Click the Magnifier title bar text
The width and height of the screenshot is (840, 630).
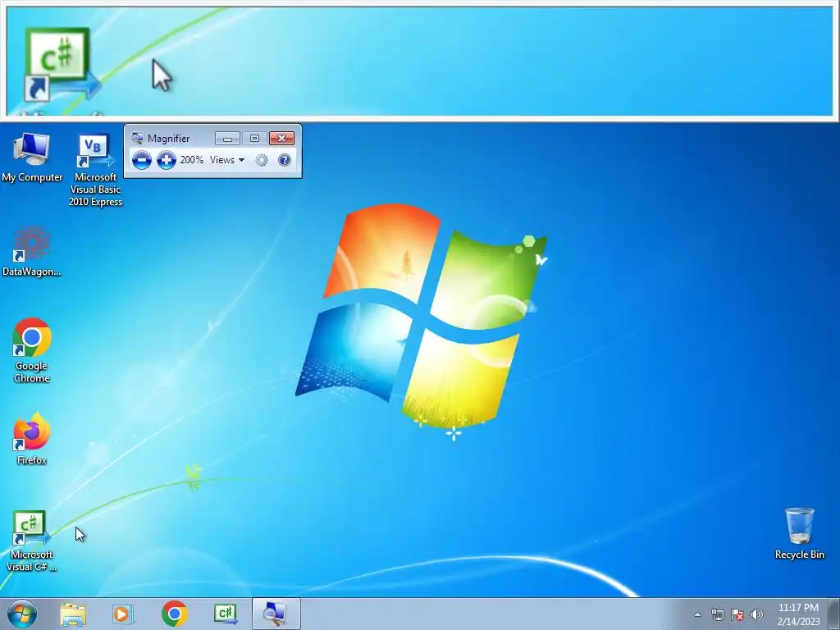pyautogui.click(x=168, y=138)
